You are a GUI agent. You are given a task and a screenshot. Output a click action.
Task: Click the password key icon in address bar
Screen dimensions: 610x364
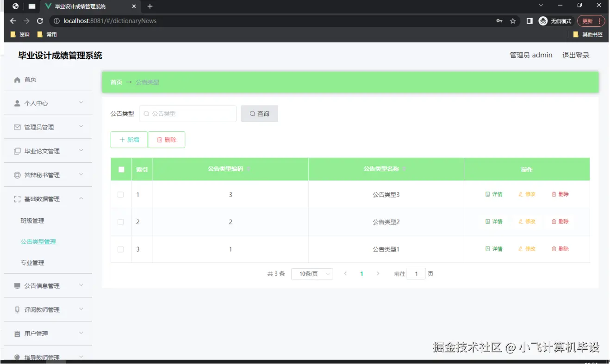[x=499, y=21]
